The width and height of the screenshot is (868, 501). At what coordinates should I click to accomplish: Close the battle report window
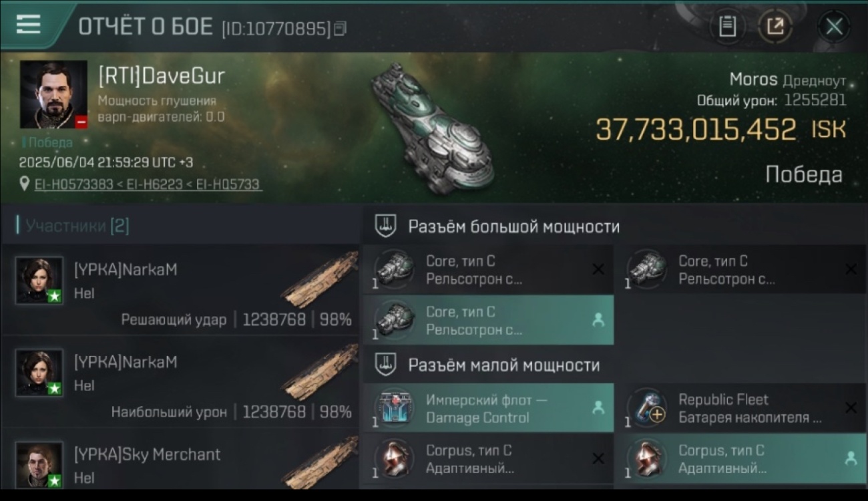pyautogui.click(x=833, y=27)
